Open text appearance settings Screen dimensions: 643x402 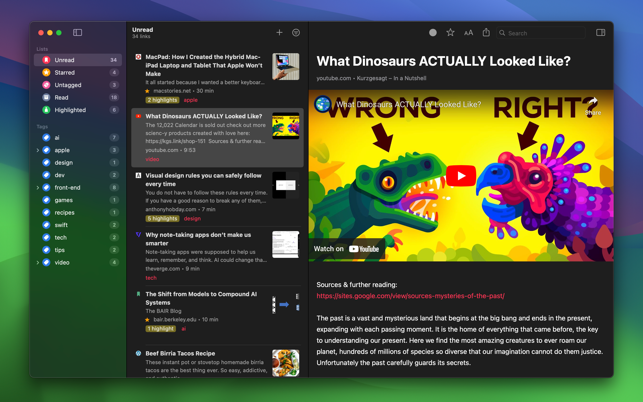coord(468,33)
